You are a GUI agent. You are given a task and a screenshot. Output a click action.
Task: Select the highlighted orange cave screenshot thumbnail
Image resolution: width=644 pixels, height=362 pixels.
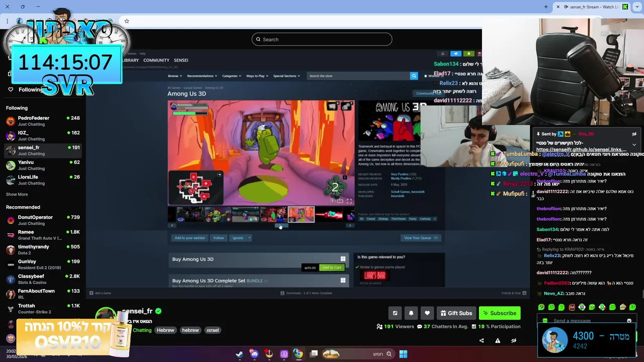coord(301,215)
